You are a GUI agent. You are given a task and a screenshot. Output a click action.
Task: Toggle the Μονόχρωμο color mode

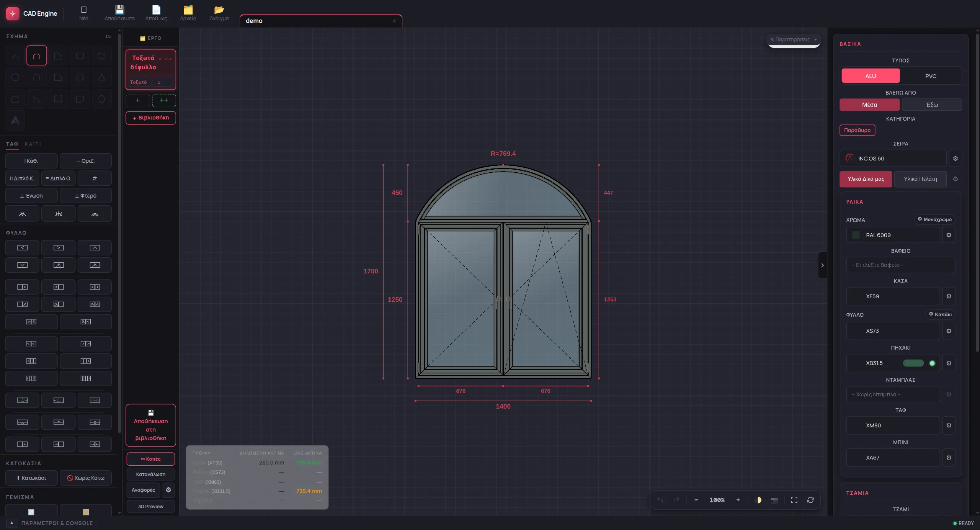pos(935,219)
